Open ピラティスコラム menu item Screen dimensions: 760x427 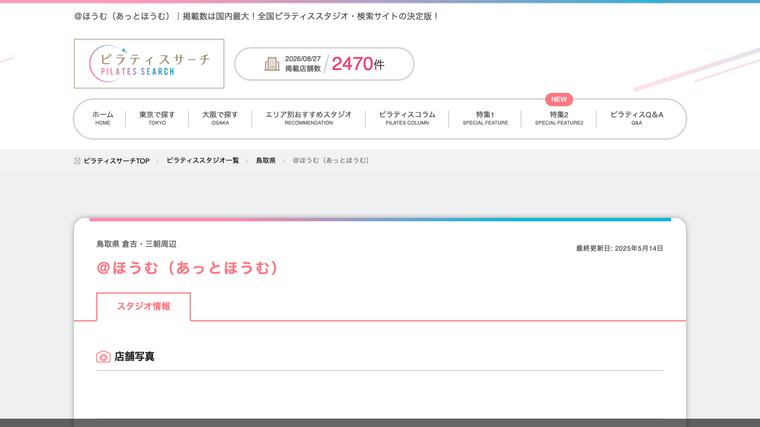[407, 118]
